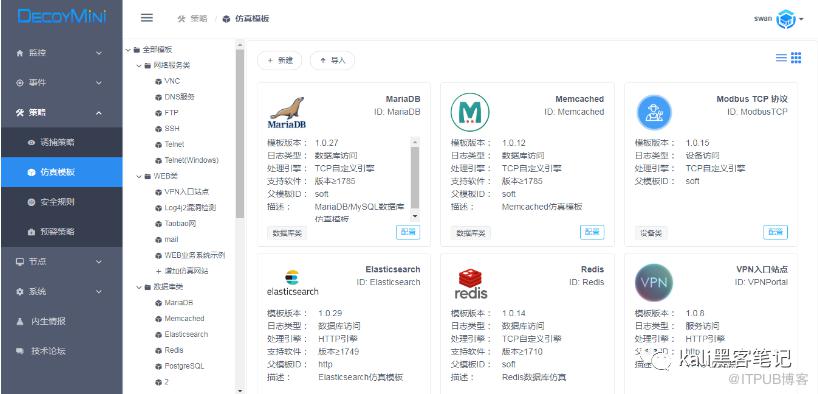
Task: Click the 预警策略 icon in sidebar
Action: pyautogui.click(x=31, y=232)
